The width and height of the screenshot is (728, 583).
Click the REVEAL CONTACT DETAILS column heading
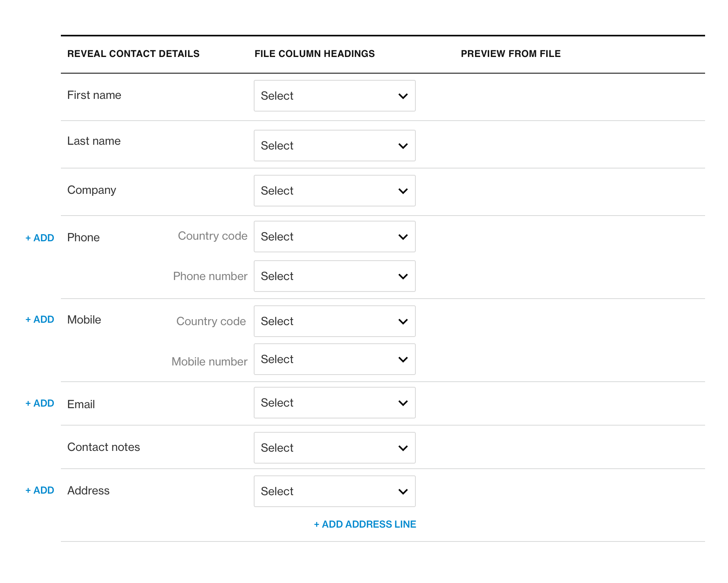click(134, 53)
